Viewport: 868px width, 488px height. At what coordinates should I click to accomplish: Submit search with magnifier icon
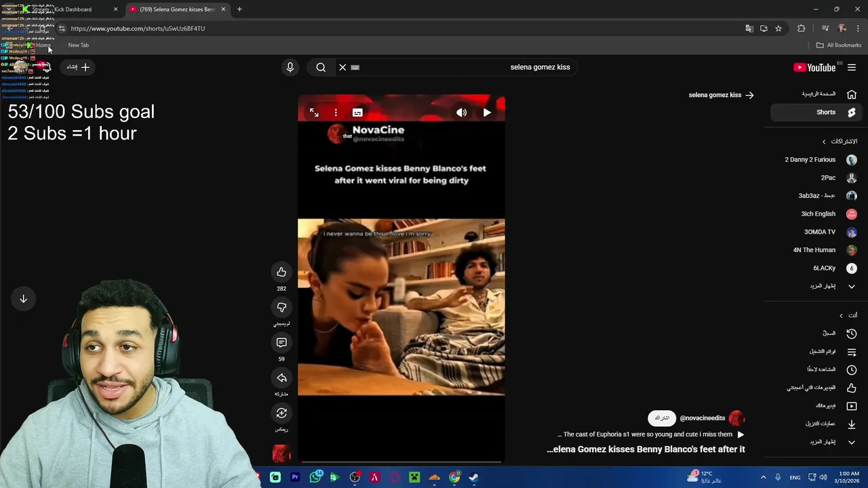click(321, 67)
